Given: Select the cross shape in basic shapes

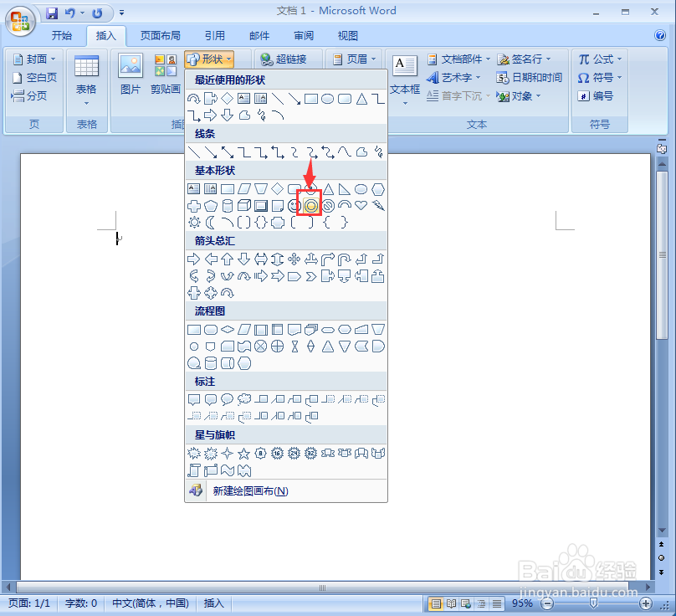Looking at the screenshot, I should 194,206.
